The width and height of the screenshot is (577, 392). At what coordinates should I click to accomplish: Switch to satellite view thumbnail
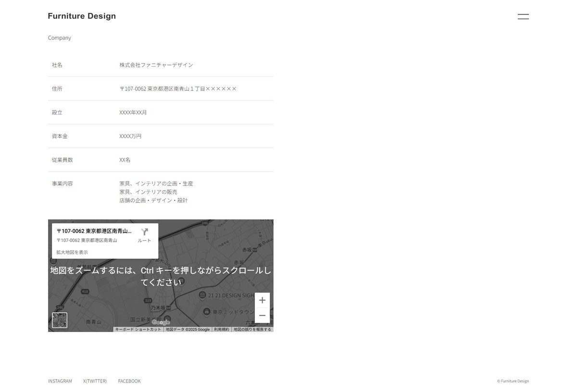click(x=60, y=320)
